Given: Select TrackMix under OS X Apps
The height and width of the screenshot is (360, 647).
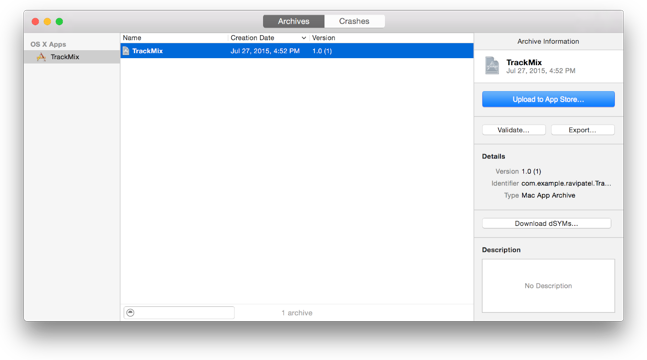Looking at the screenshot, I should click(72, 57).
